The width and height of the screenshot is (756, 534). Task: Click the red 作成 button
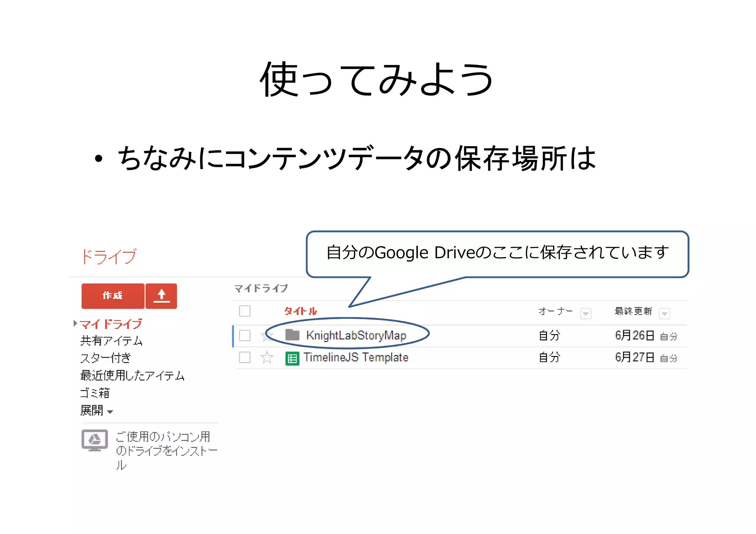pos(113,296)
